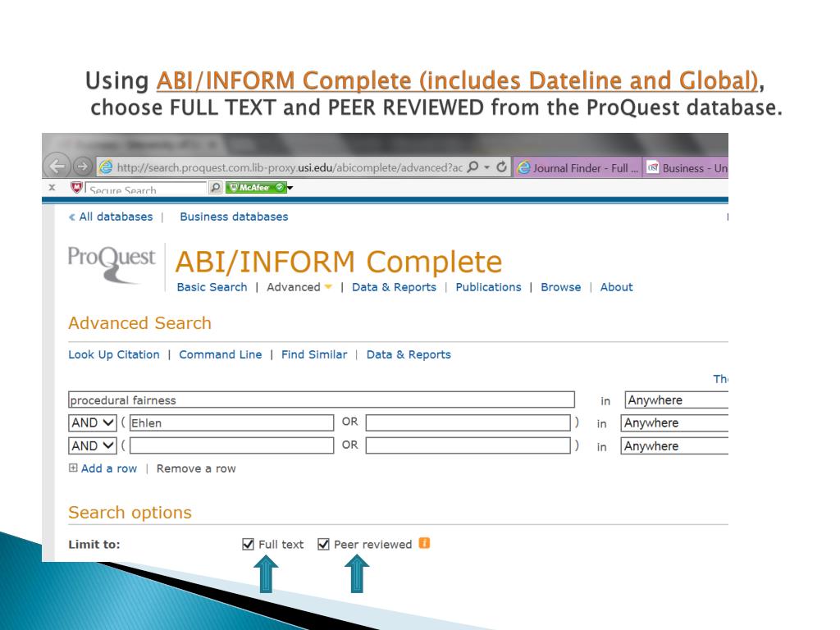Close the McAfee toolbar with X

[52, 188]
